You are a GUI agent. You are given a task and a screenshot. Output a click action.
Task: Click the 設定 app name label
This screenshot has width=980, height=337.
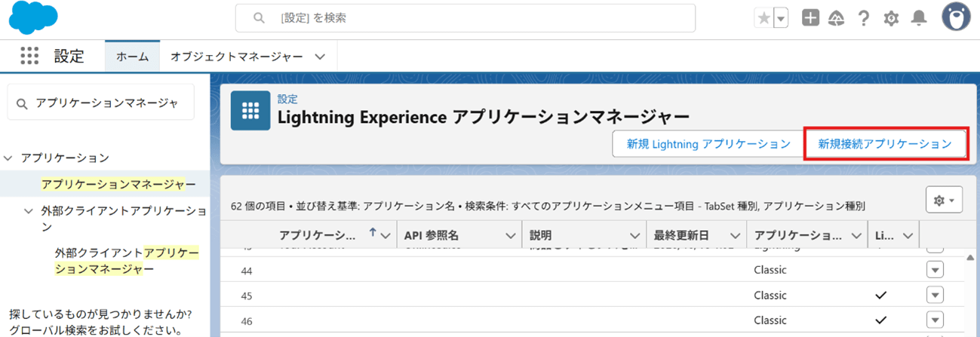point(69,57)
